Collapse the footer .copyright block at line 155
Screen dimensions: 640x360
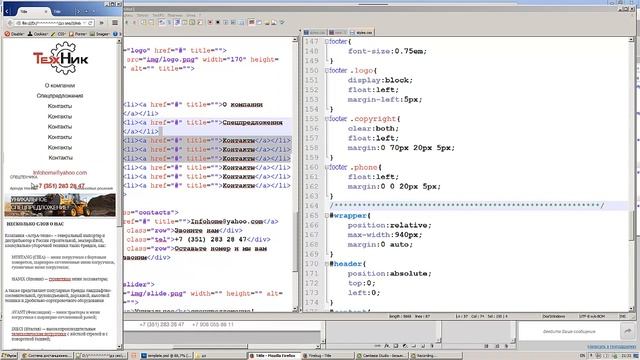click(327, 119)
